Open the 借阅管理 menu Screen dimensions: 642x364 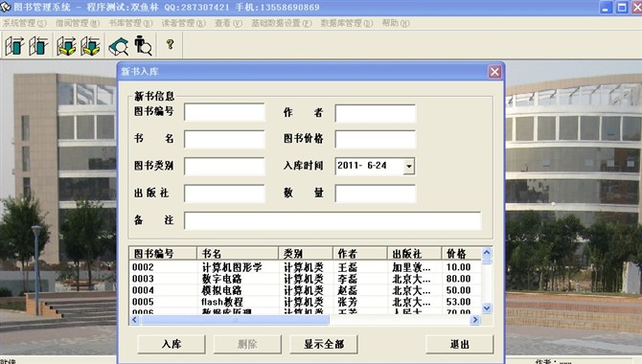click(78, 23)
